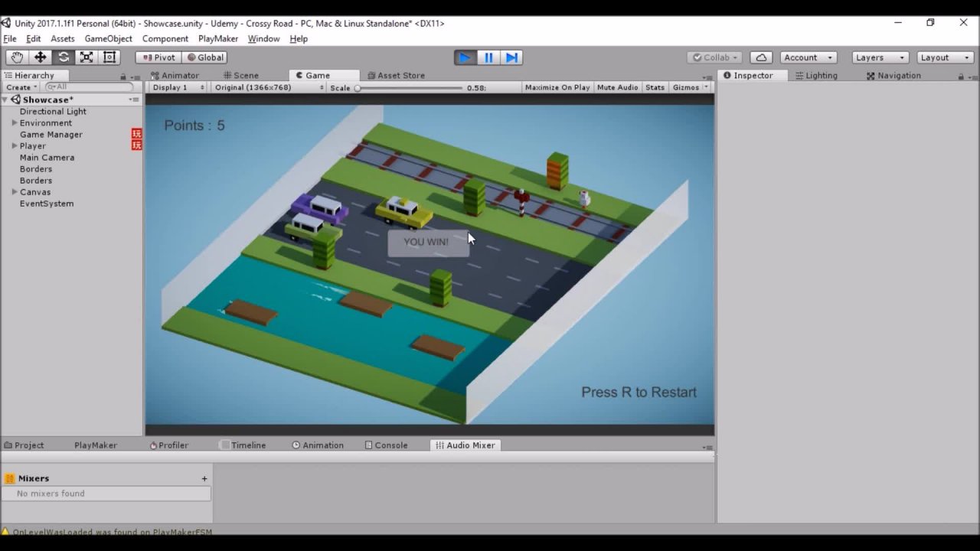
Task: Select Game Manager in Hierarchy
Action: pos(51,134)
